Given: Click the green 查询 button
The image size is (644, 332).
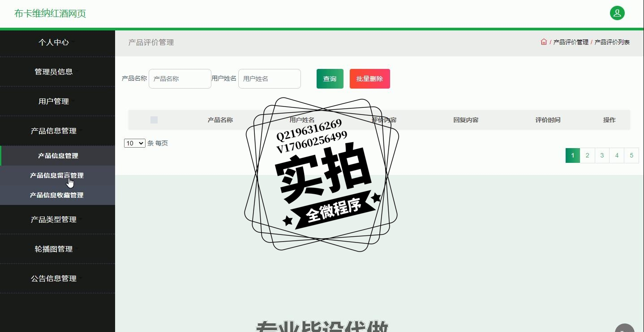Looking at the screenshot, I should click(x=330, y=79).
